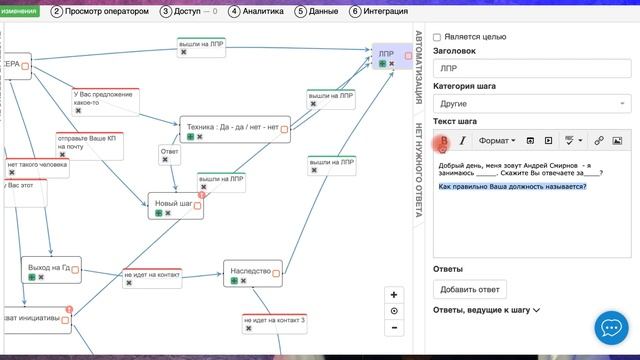Select the highlighted line 'Как правильно Ваша должность называется?'

coord(512,187)
